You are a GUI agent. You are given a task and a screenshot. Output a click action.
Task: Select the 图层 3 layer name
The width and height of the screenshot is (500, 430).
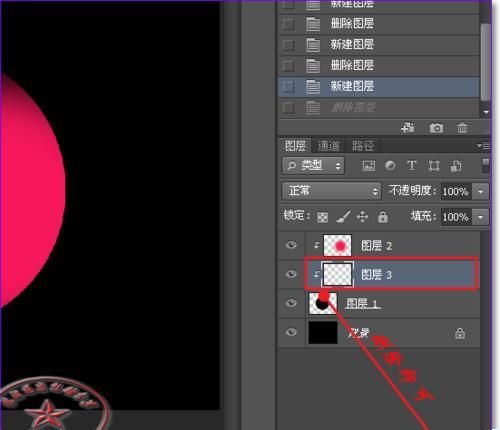pos(377,275)
